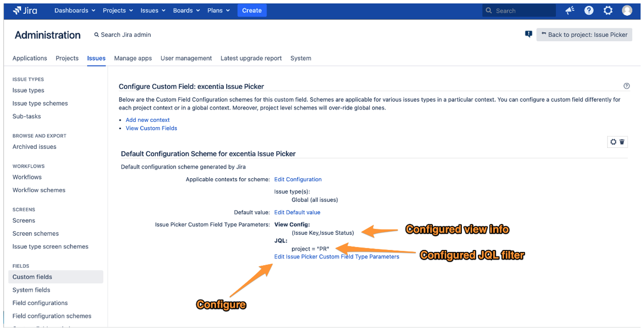Click the magnifier icon in top search
The width and height of the screenshot is (644, 330).
489,11
